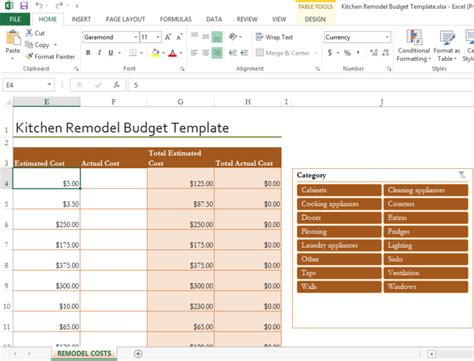
Task: Open the font size dropdown showing 11
Action: pos(158,37)
